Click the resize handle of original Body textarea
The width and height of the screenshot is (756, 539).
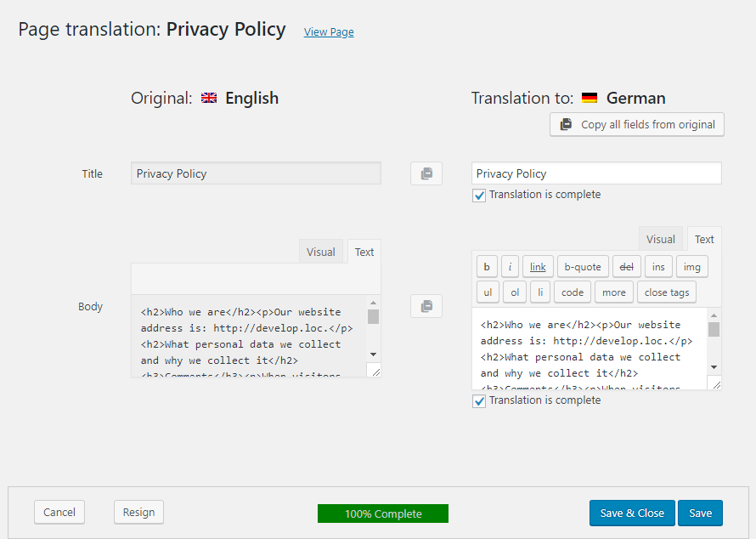pos(375,371)
